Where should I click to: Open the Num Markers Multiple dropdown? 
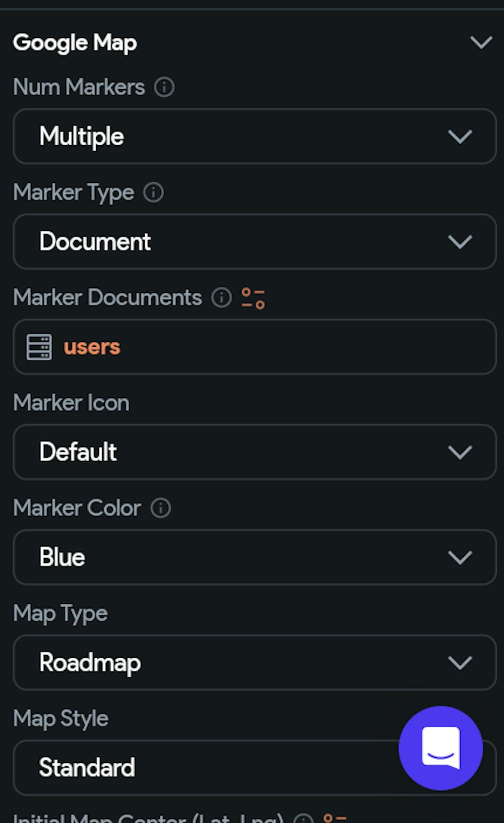[255, 137]
